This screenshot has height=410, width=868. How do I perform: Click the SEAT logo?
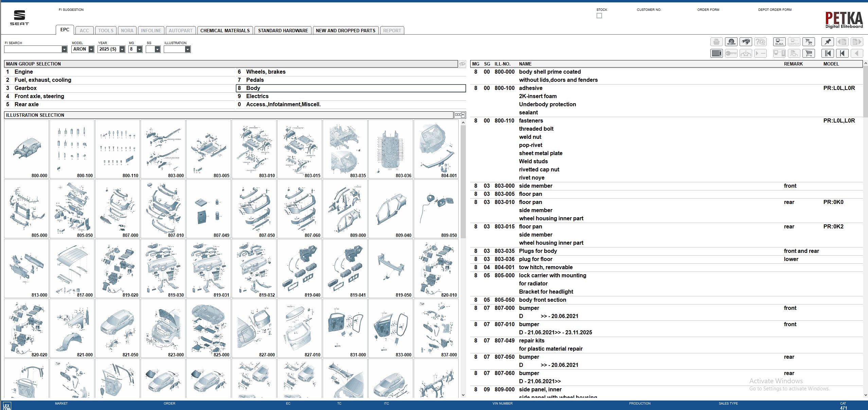click(19, 18)
